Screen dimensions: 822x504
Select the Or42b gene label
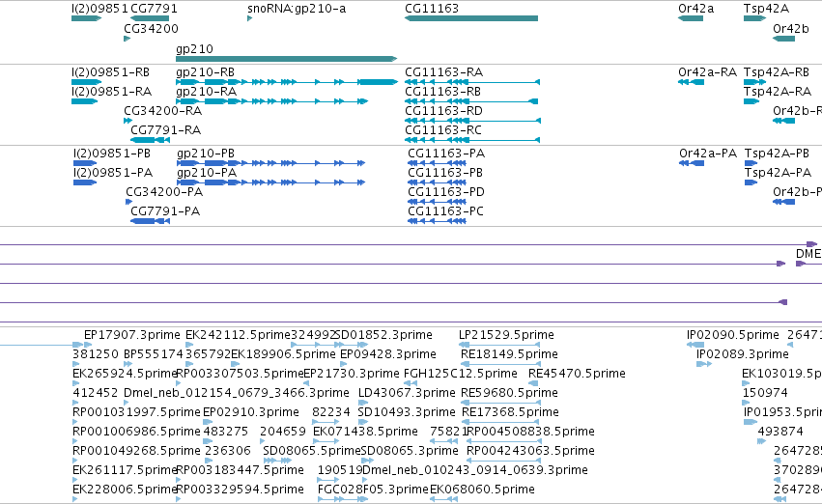[790, 29]
